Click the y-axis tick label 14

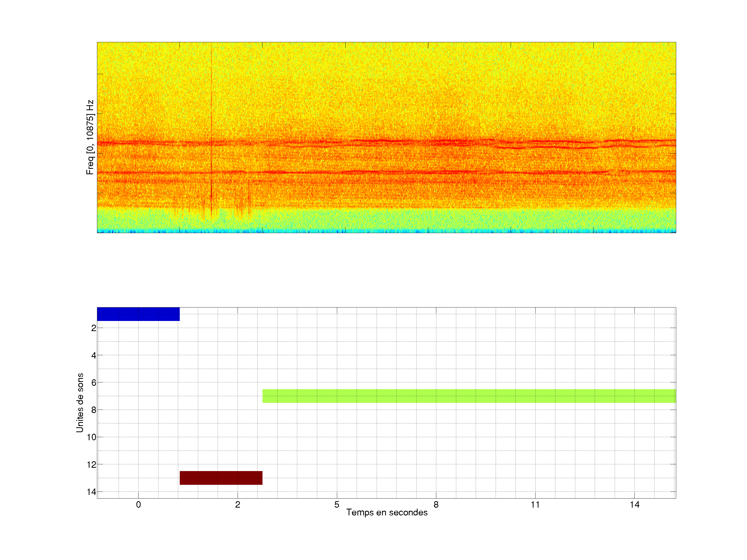pos(92,492)
